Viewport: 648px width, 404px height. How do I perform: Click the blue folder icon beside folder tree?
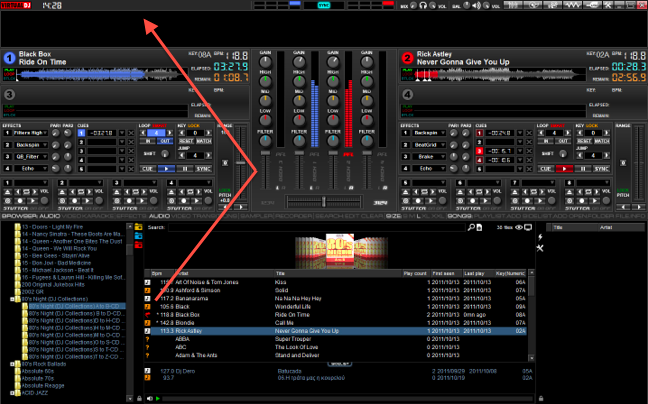pyautogui.click(x=138, y=236)
